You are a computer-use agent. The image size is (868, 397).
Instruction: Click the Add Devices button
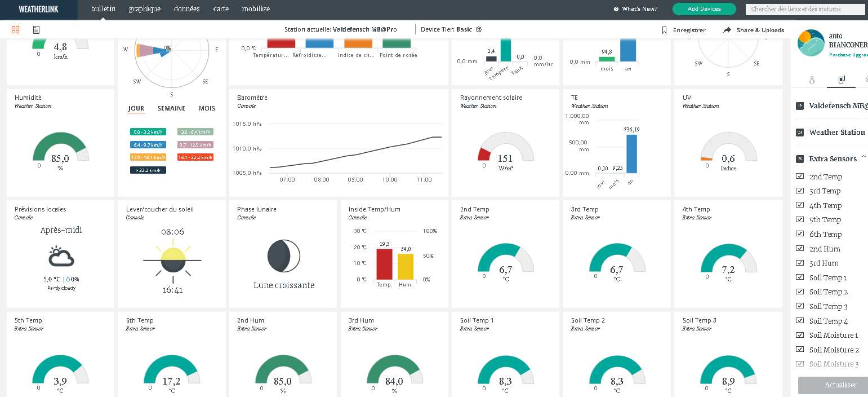(x=704, y=9)
